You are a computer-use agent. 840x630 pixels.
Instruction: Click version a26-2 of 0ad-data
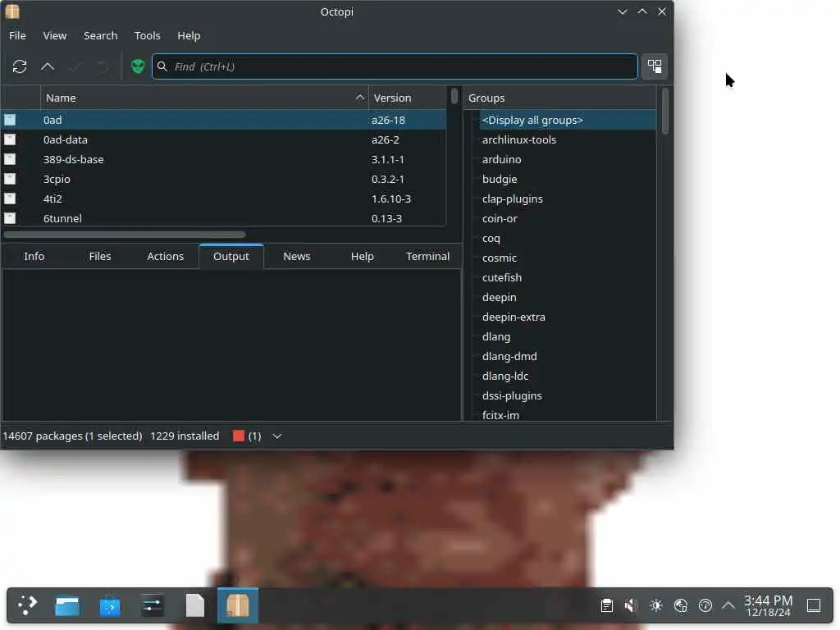coord(386,139)
